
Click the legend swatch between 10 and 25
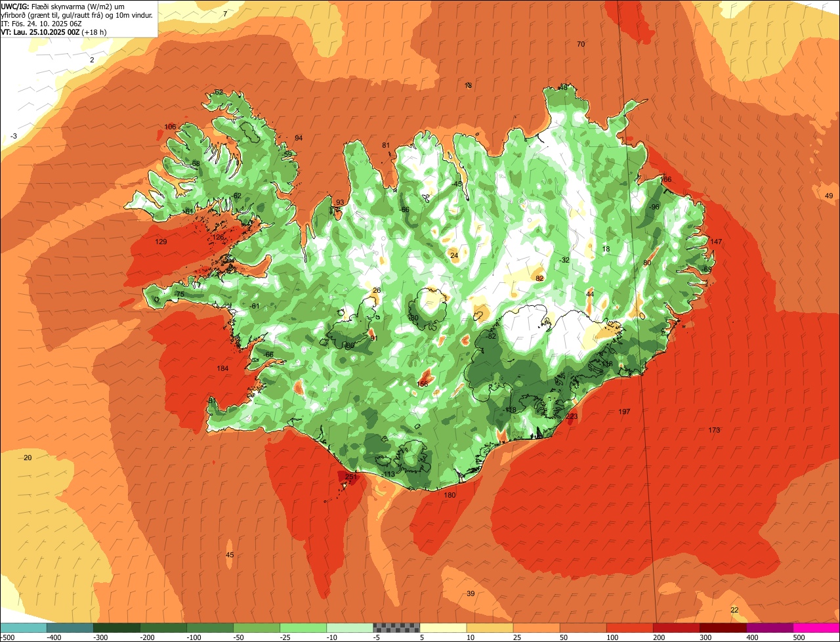pos(490,628)
